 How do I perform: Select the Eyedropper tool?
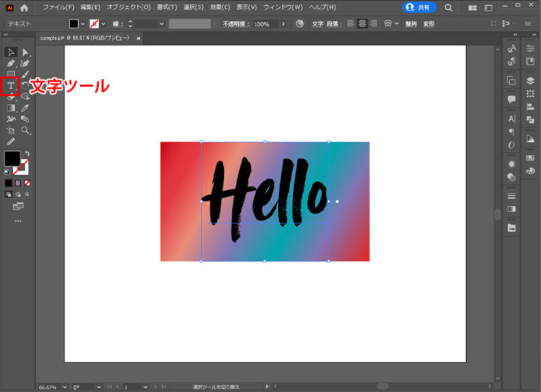25,108
